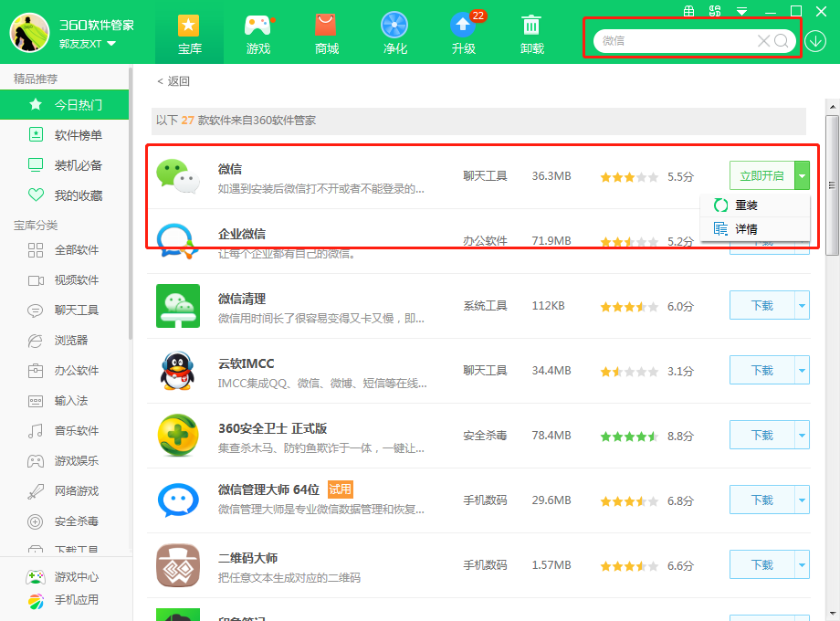Open 我的收藏 favorites
Screen dimensions: 840x621
64,195
